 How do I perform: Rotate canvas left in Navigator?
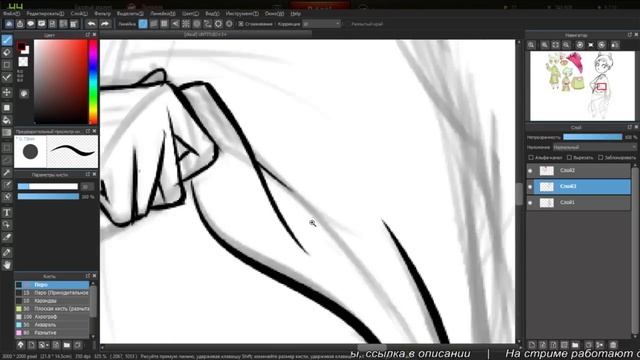click(x=580, y=45)
